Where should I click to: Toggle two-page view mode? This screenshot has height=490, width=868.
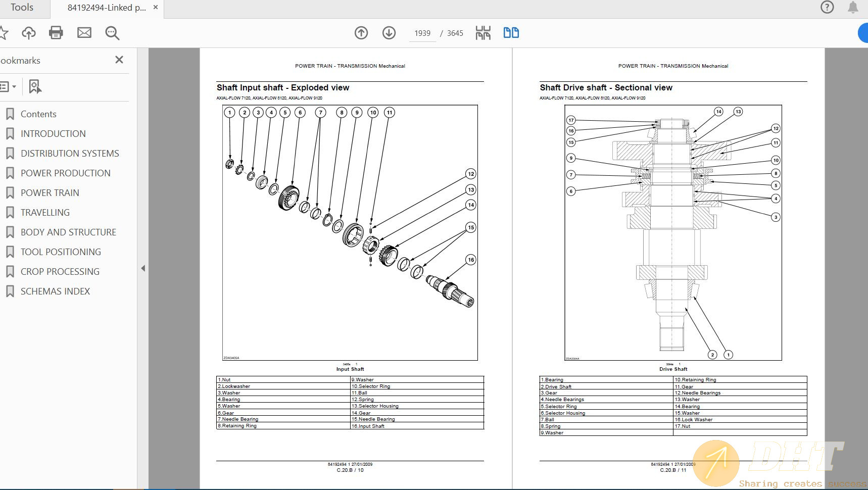(x=511, y=33)
